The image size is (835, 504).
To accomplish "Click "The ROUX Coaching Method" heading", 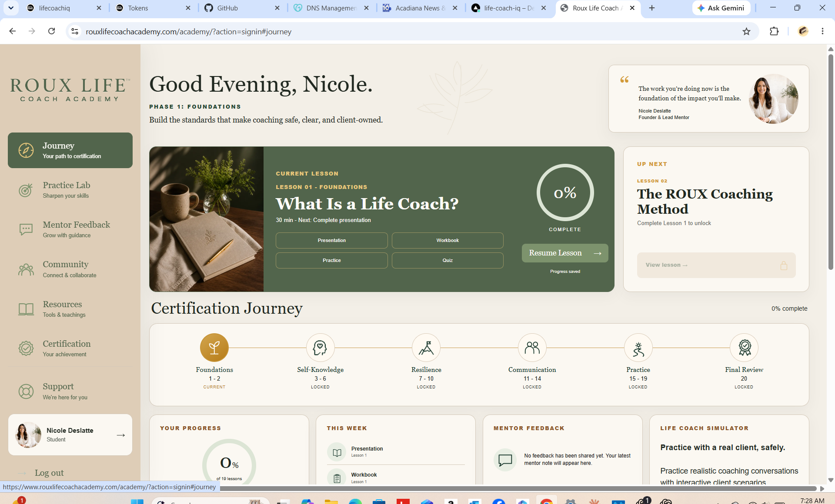I will tap(705, 201).
